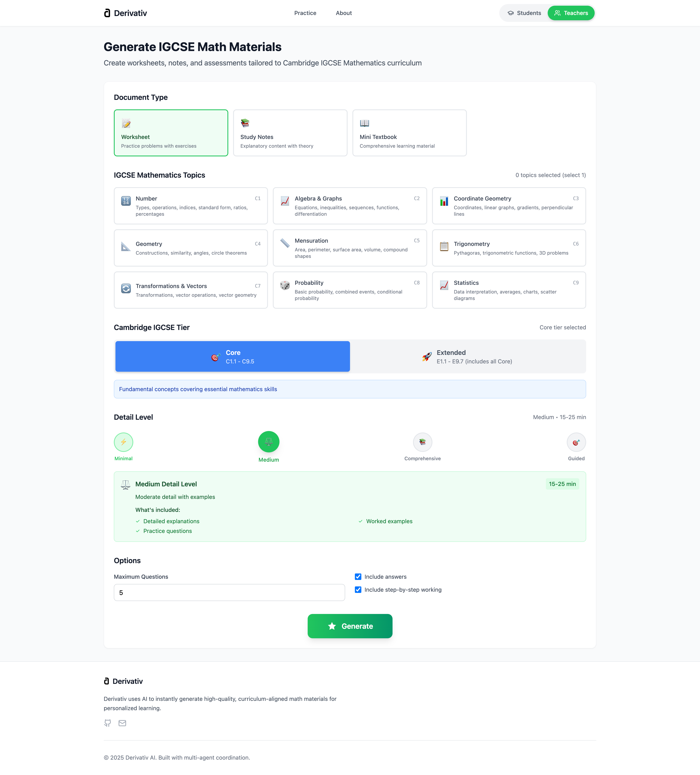Viewport: 700px width, 775px height.
Task: Switch to the Students mode toggle
Action: pyautogui.click(x=524, y=13)
